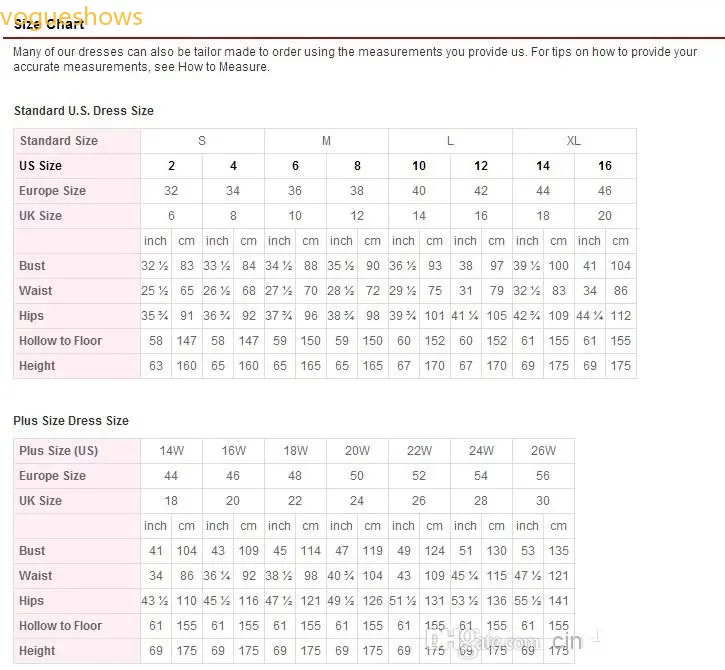Viewport: 725px width, 670px height.
Task: Click the Standard Size row label
Action: click(59, 141)
